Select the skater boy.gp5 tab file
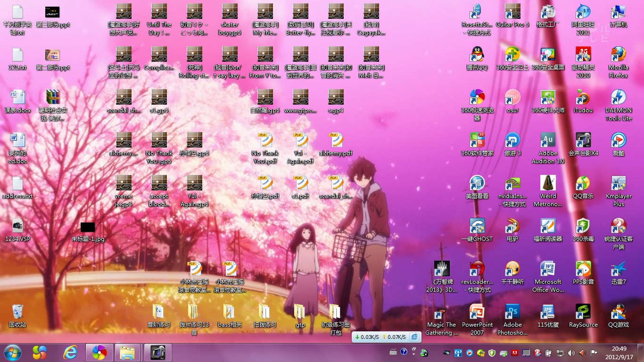This screenshot has width=644, height=362. (x=230, y=12)
